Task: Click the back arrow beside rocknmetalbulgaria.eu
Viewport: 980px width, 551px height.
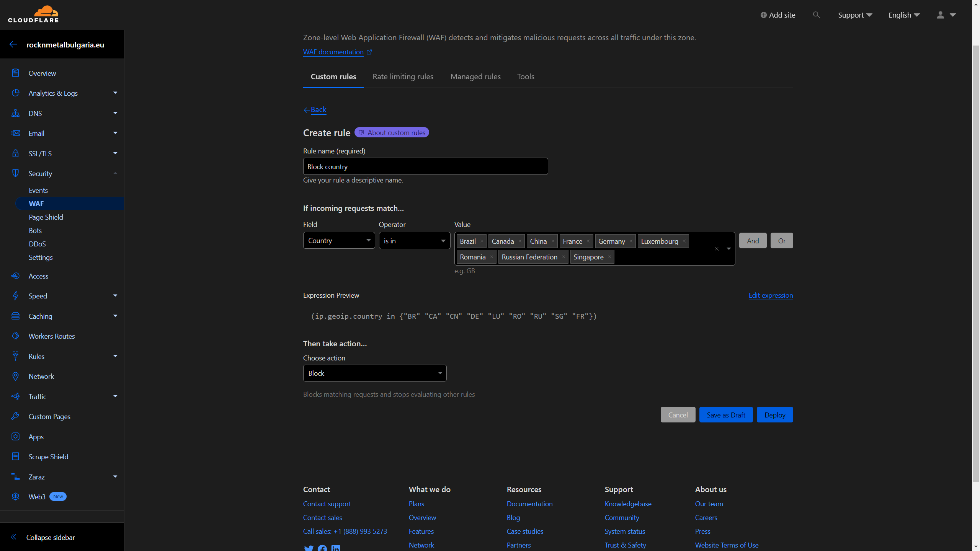Action: [x=13, y=44]
